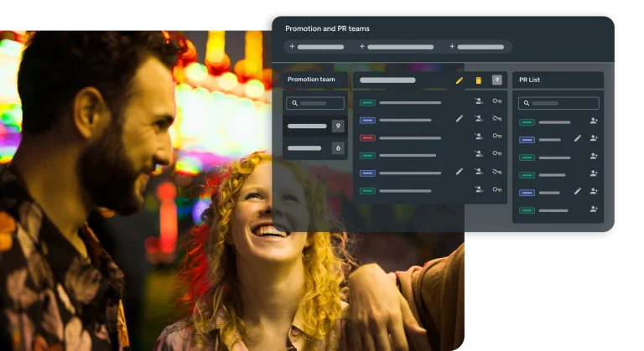Click the third plus button in top bar
The height and width of the screenshot is (351, 644).
452,47
